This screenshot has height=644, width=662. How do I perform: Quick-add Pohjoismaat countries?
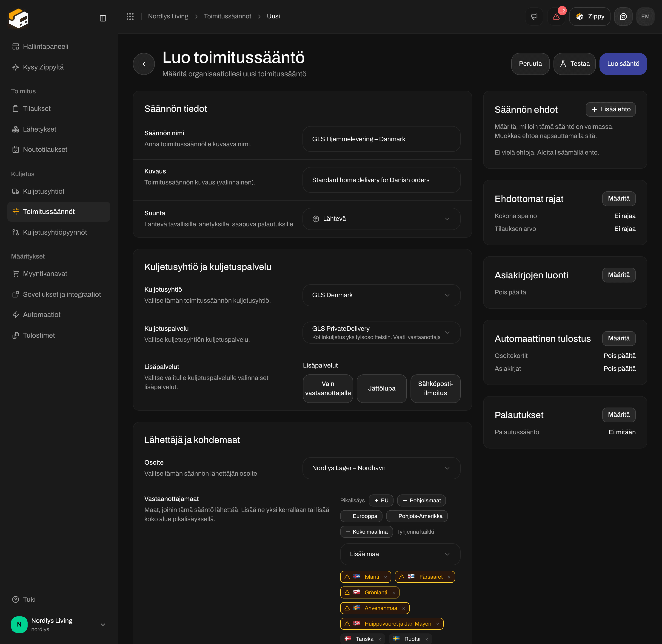(421, 500)
